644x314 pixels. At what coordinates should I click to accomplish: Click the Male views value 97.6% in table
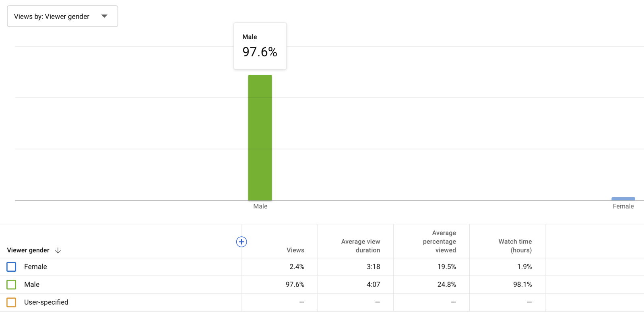coord(295,285)
